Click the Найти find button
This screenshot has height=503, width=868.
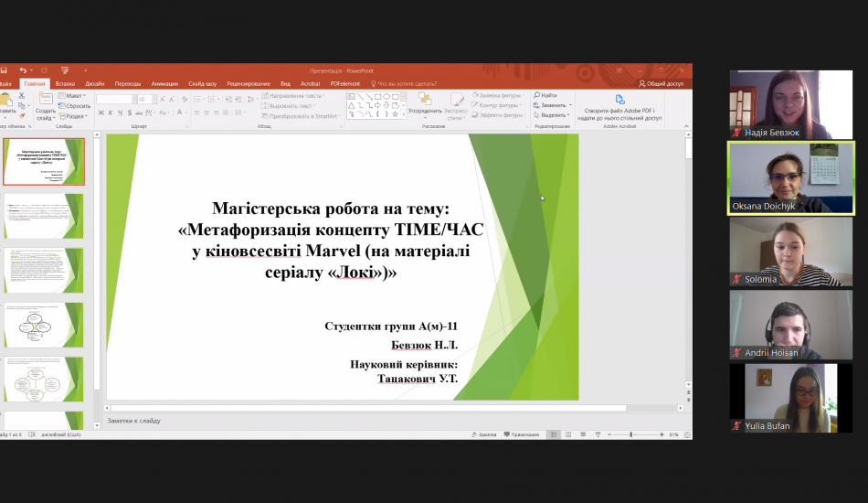click(547, 95)
